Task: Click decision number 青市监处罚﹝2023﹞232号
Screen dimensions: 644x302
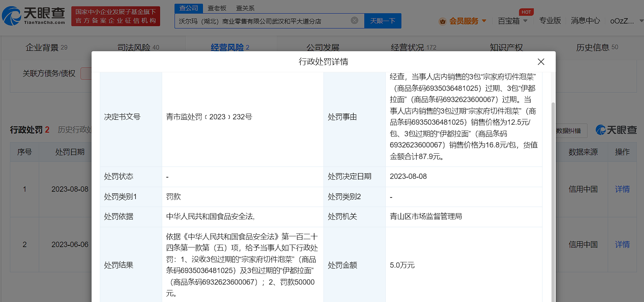Action: point(209,117)
